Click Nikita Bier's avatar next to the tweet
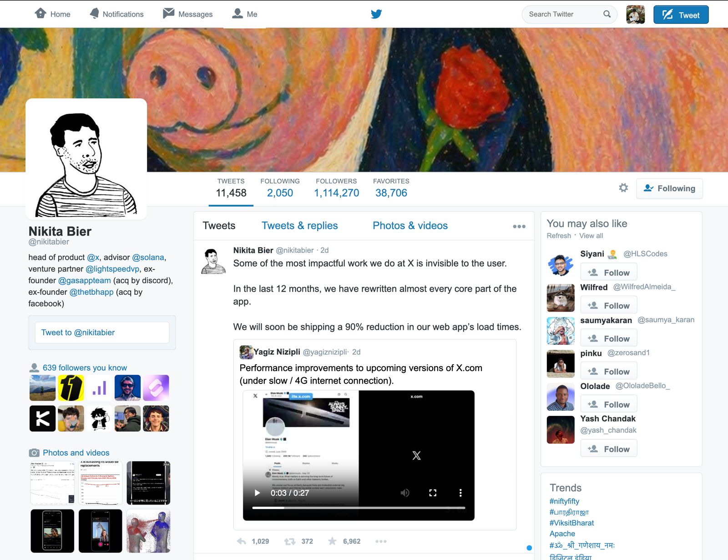Viewport: 728px width, 560px height. [213, 261]
